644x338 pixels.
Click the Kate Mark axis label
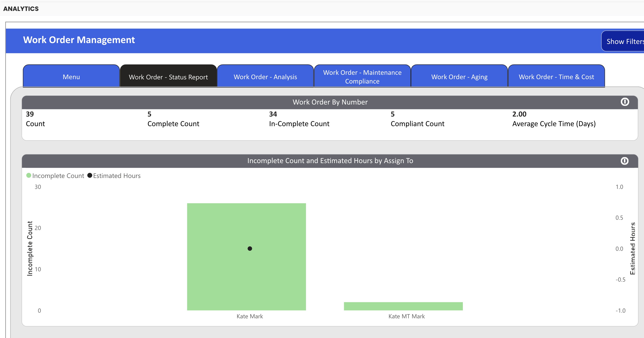tap(250, 316)
